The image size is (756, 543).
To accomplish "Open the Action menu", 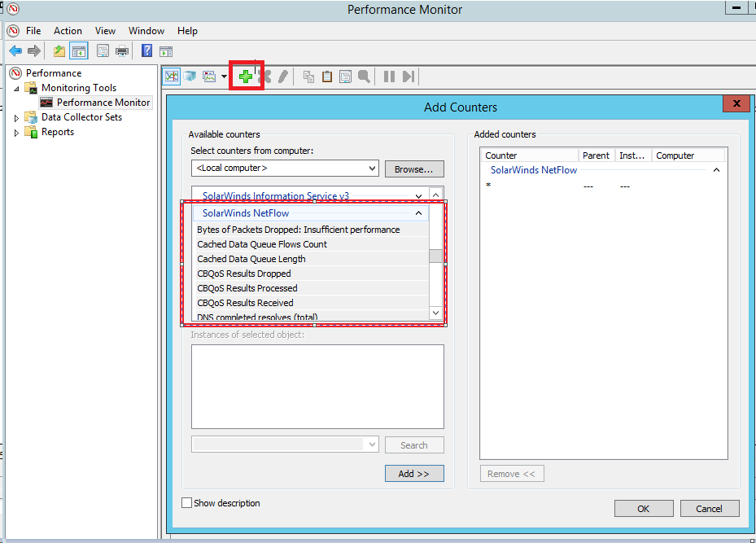I will [68, 31].
